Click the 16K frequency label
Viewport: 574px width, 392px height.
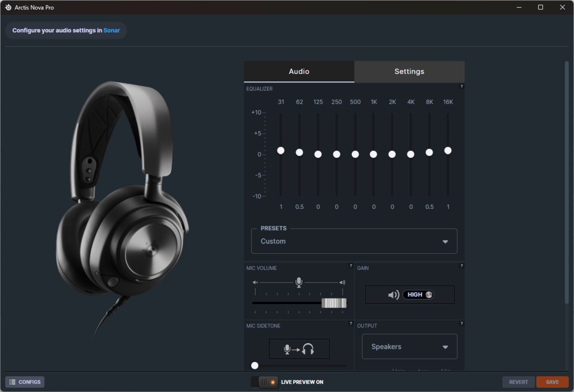coord(448,102)
